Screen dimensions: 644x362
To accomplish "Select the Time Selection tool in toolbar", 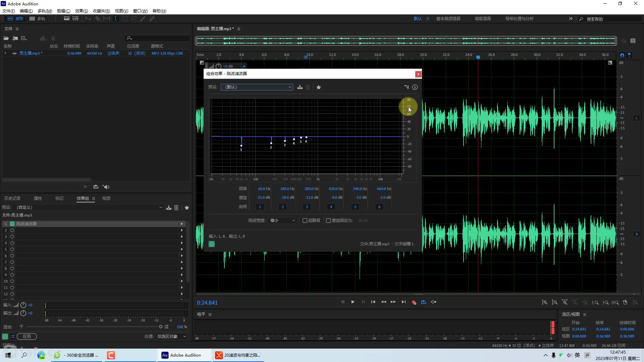I will pyautogui.click(x=115, y=19).
